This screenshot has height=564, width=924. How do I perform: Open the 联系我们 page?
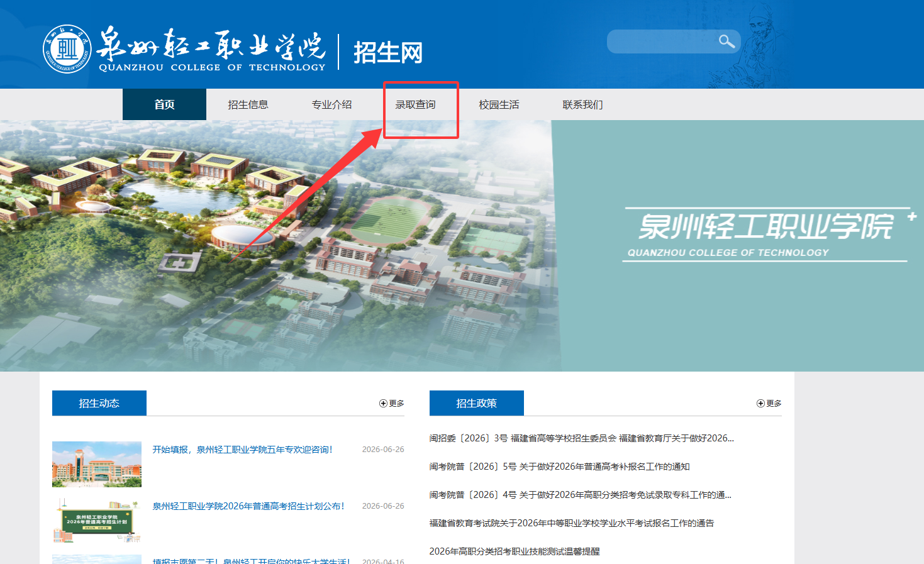[x=582, y=104]
